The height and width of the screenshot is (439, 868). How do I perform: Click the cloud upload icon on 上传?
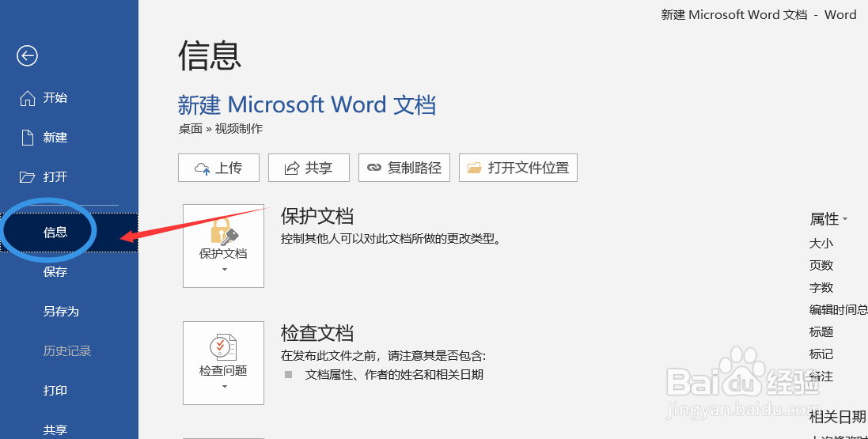202,168
